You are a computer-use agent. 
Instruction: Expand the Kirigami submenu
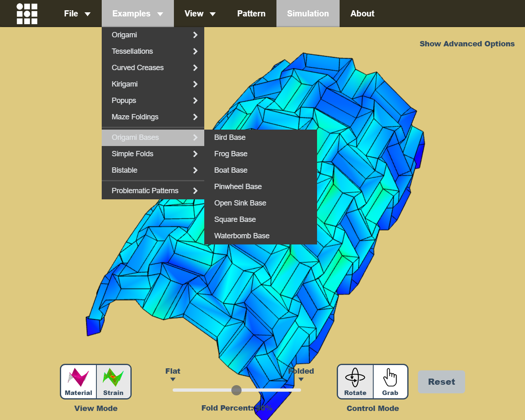tap(153, 84)
